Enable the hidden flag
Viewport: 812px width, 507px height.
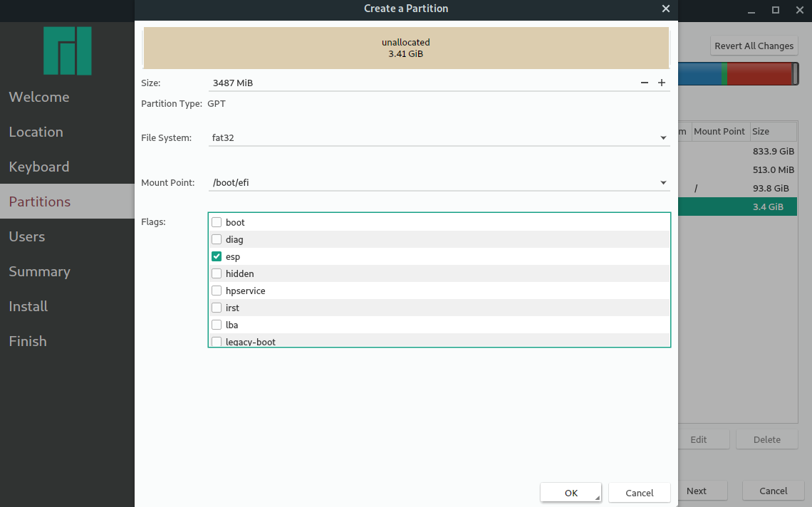pos(217,273)
